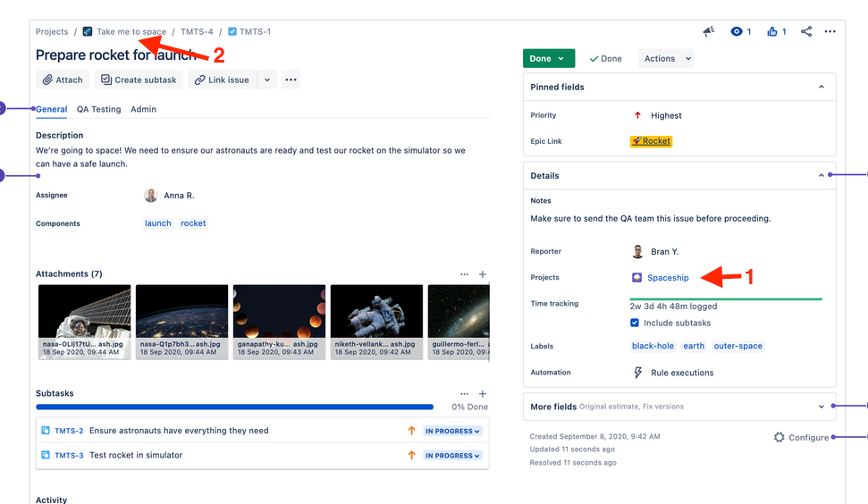The image size is (868, 504).
Task: Click the Automation lightning bolt icon
Action: pos(637,373)
